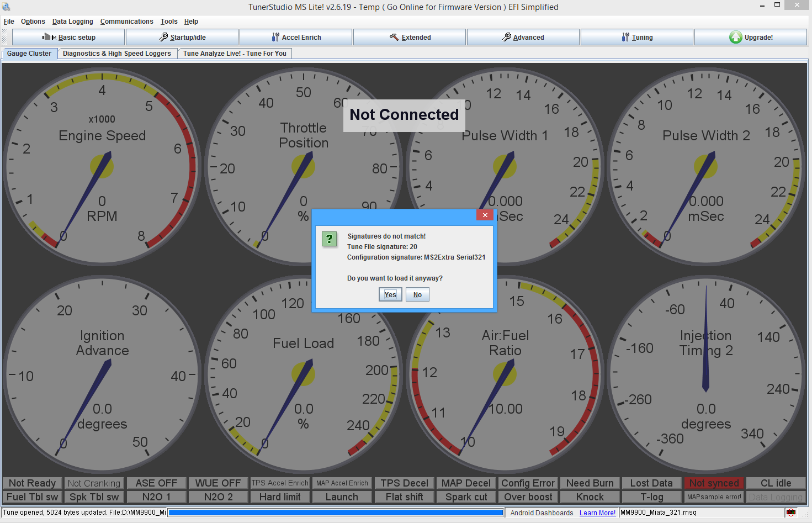Open the File menu
This screenshot has height=523, width=812.
coord(9,22)
